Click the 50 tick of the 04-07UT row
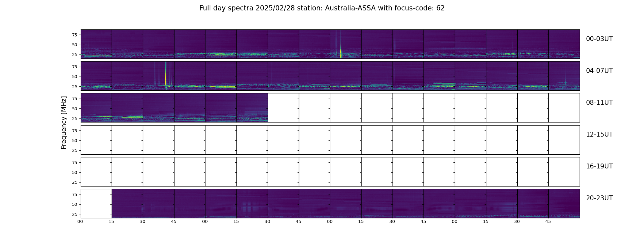The width and height of the screenshot is (644, 245). [x=75, y=77]
